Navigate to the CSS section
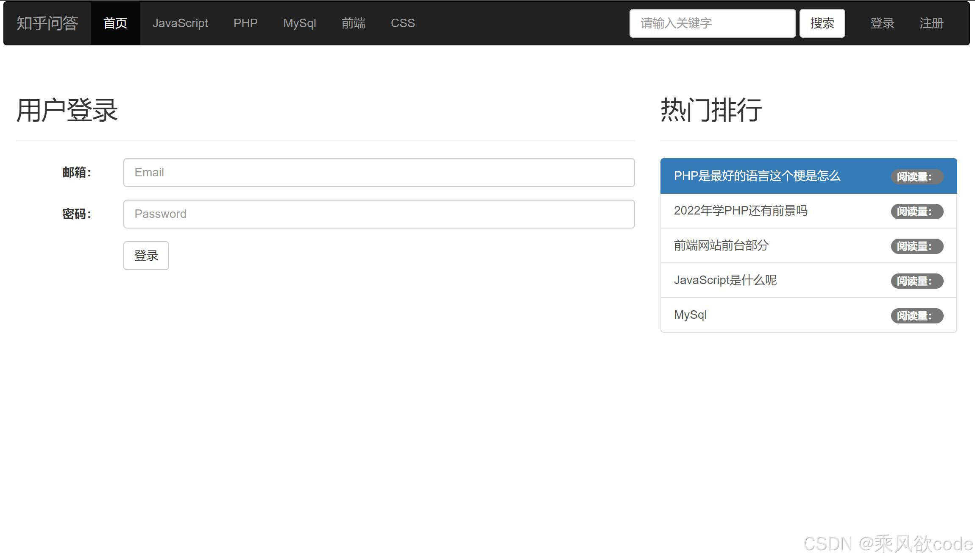Viewport: 975px width, 560px height. [x=402, y=23]
